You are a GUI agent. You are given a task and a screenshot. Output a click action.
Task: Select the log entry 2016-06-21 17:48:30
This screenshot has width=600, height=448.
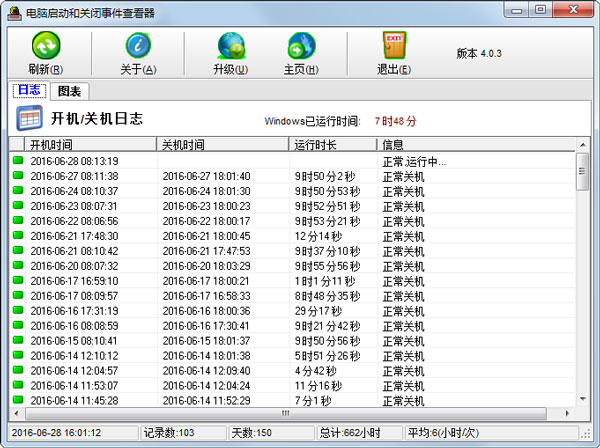(74, 237)
